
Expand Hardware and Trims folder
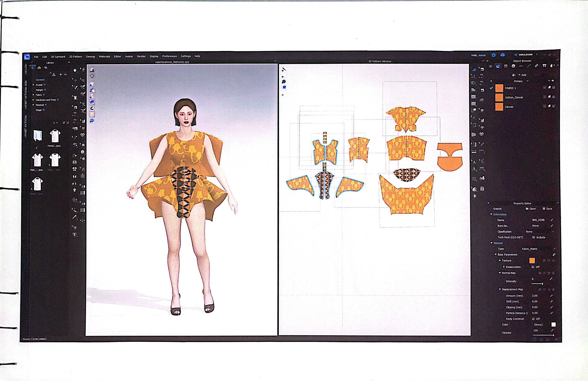click(33, 100)
